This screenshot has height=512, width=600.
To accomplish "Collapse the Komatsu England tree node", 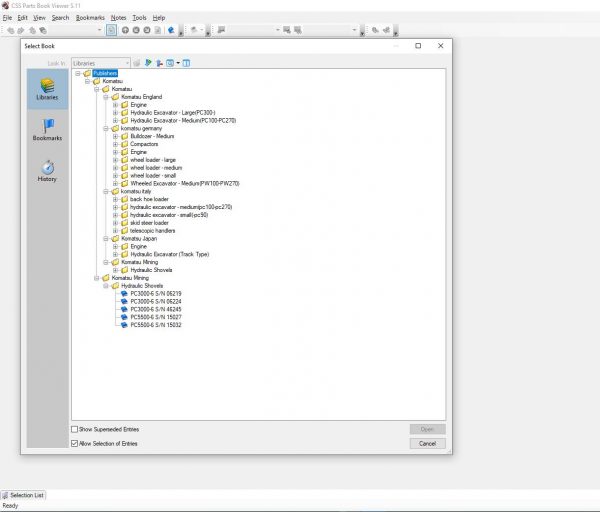I will click(x=106, y=97).
